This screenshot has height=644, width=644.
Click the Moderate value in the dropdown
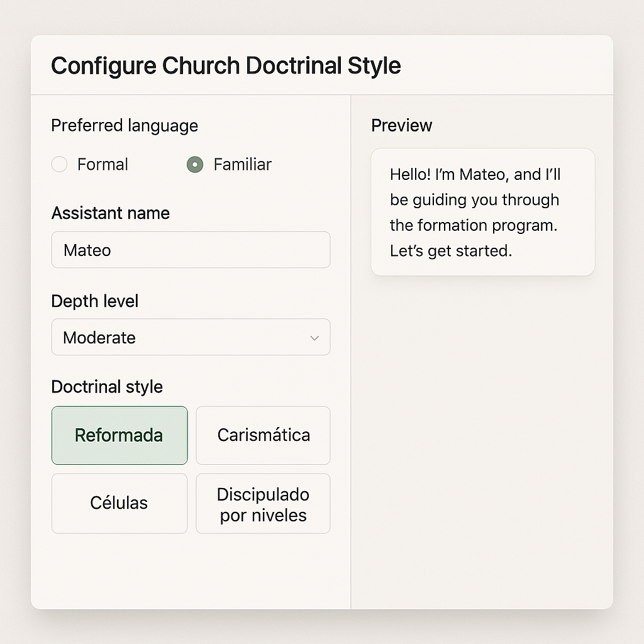coord(99,338)
